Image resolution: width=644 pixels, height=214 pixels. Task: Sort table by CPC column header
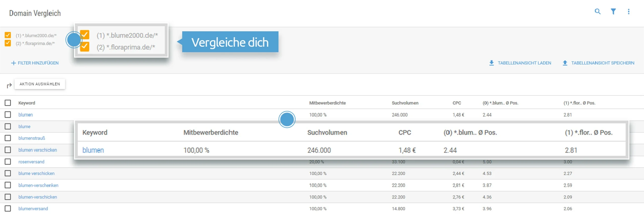457,103
